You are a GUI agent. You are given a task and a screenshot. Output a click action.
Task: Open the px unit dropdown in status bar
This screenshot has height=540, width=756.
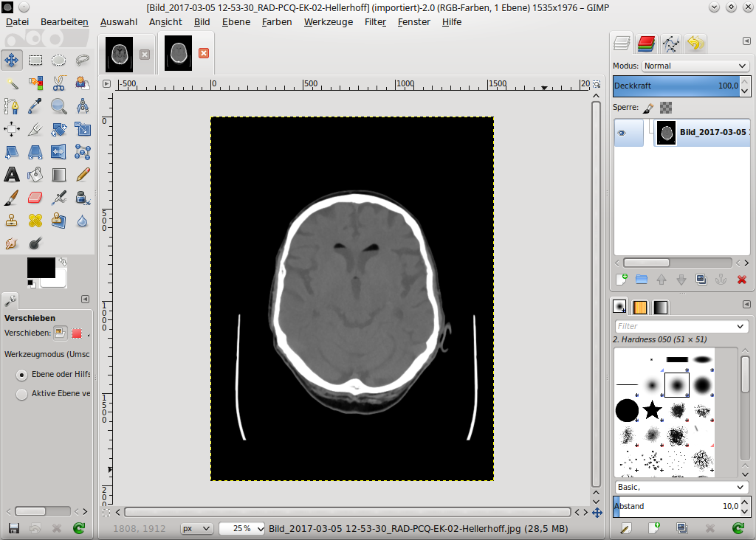pyautogui.click(x=196, y=528)
